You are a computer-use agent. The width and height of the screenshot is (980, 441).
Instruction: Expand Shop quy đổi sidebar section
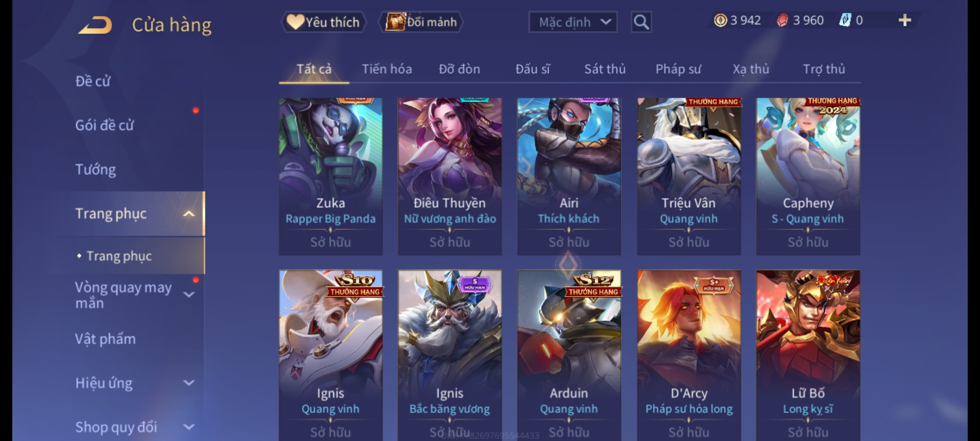189,427
